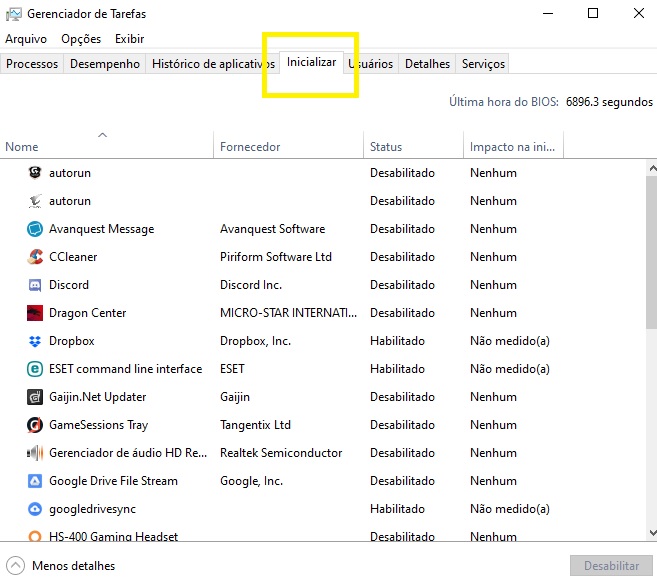This screenshot has width=657, height=587.
Task: Select the Dropbox entry name
Action: (x=72, y=341)
